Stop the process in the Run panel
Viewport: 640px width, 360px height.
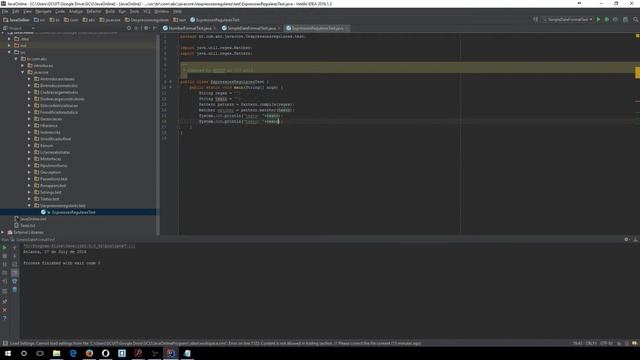click(4, 256)
